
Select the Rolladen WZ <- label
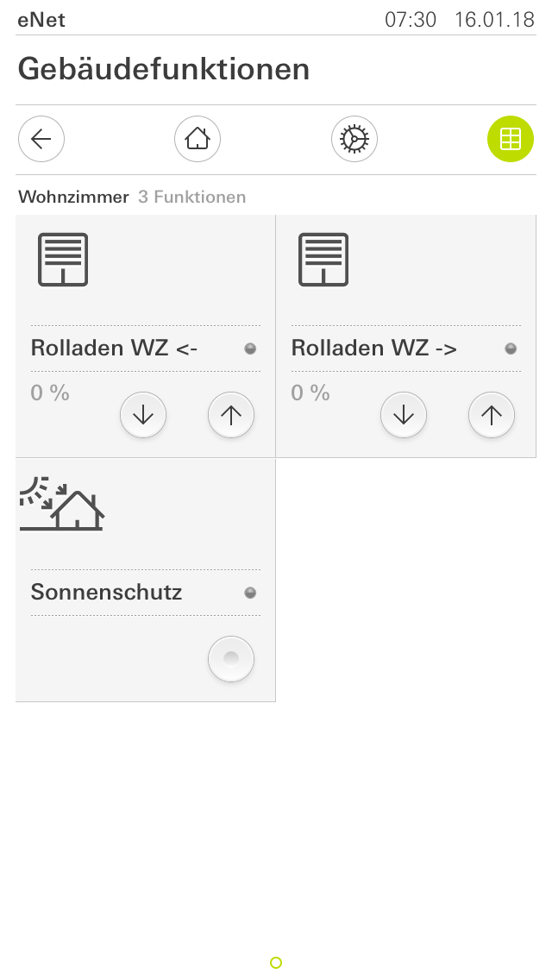coord(115,349)
